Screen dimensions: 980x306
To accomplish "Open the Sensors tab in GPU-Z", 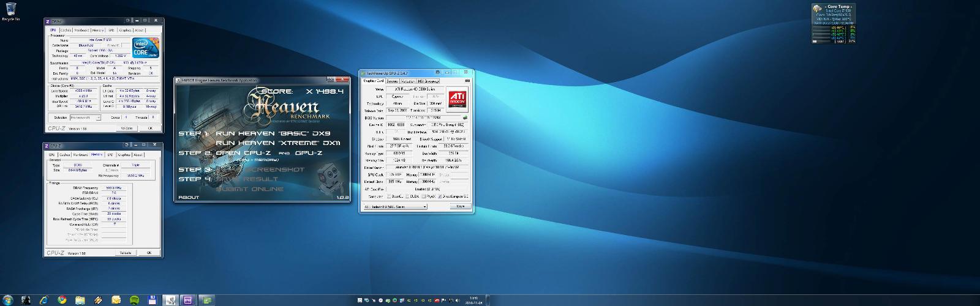I will coord(392,81).
